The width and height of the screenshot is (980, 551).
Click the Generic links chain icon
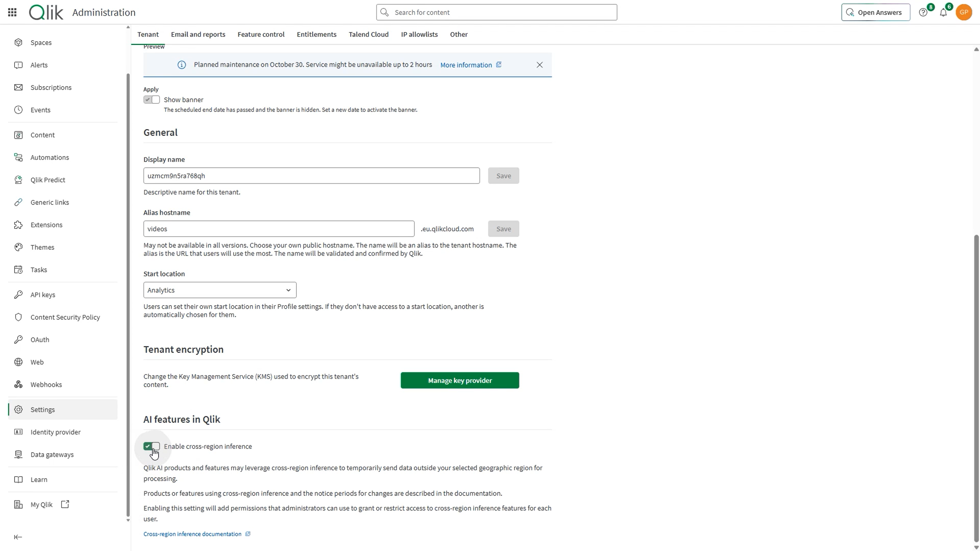pos(18,202)
